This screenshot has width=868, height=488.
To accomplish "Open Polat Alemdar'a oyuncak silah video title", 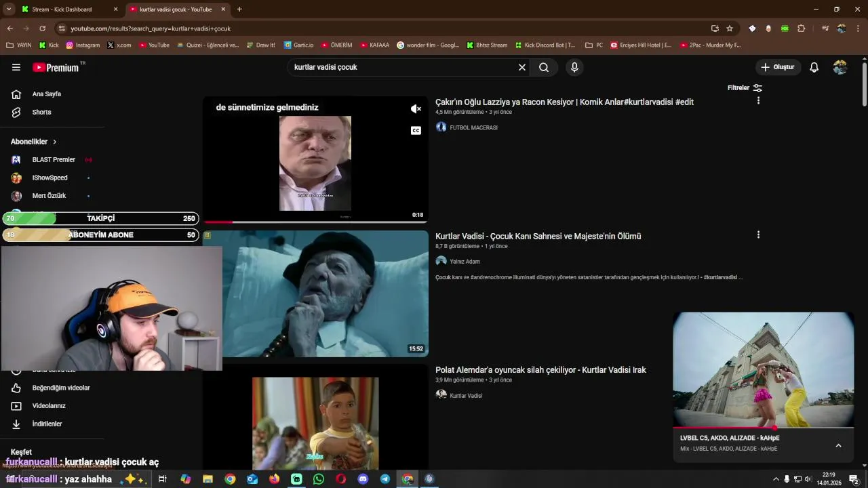I will point(540,370).
